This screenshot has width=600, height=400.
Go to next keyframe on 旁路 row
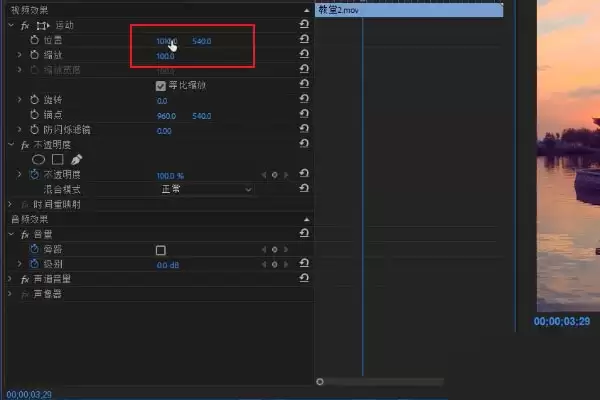[285, 250]
